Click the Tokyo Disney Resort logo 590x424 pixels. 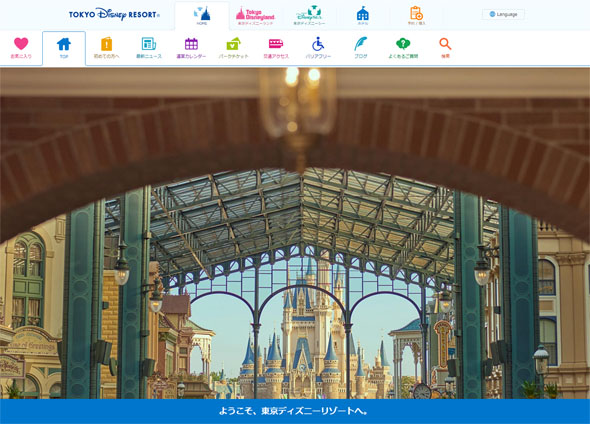[114, 14]
